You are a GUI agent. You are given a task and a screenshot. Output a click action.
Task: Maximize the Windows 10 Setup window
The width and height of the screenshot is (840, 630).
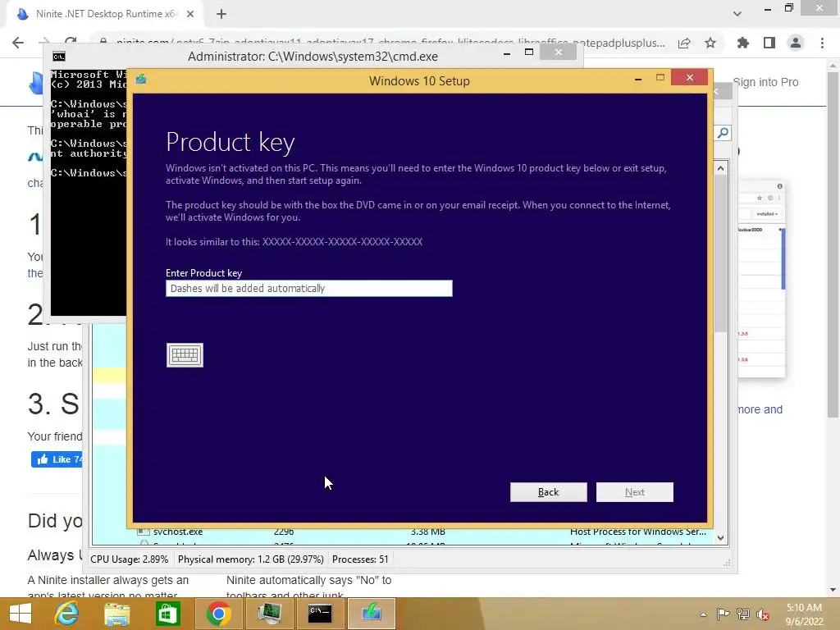coord(660,78)
